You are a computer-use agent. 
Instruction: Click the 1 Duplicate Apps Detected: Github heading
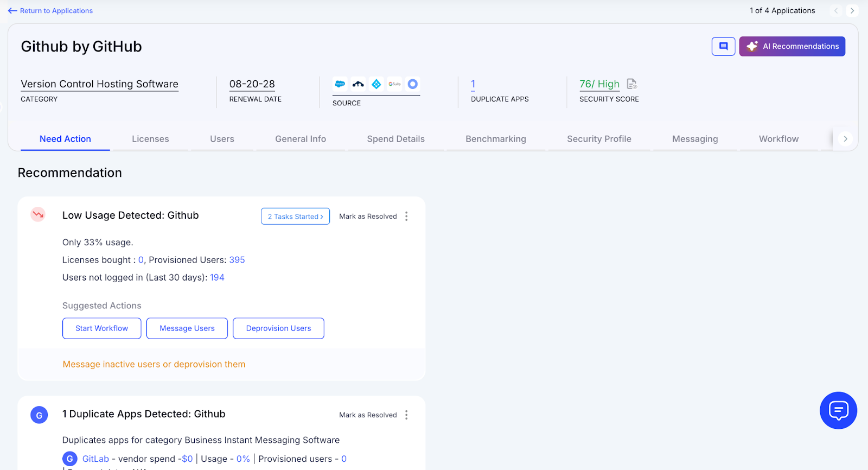pyautogui.click(x=144, y=414)
